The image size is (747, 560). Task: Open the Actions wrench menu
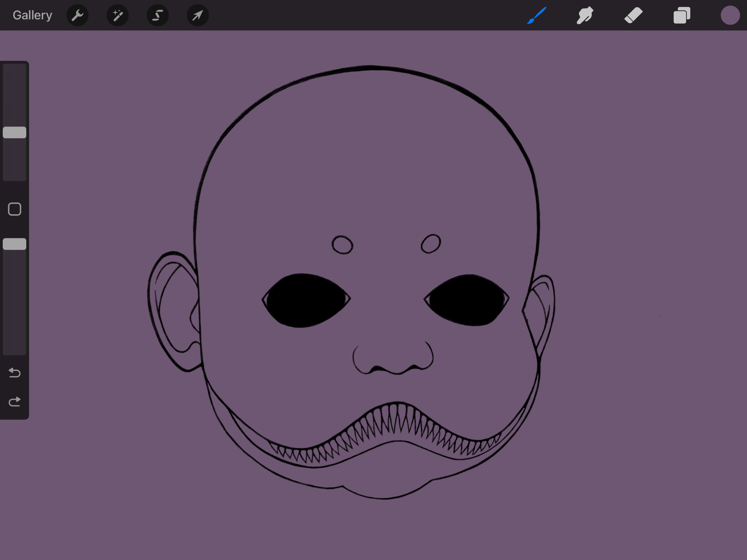77,15
